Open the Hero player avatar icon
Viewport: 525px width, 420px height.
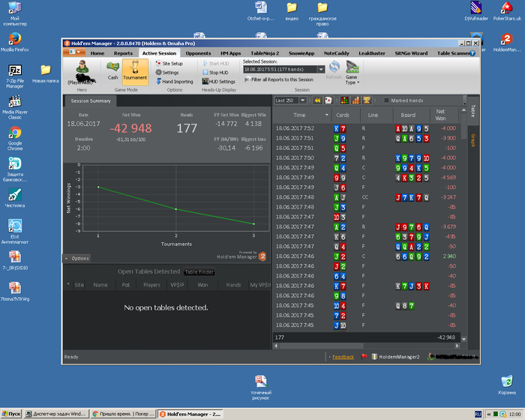pos(82,67)
